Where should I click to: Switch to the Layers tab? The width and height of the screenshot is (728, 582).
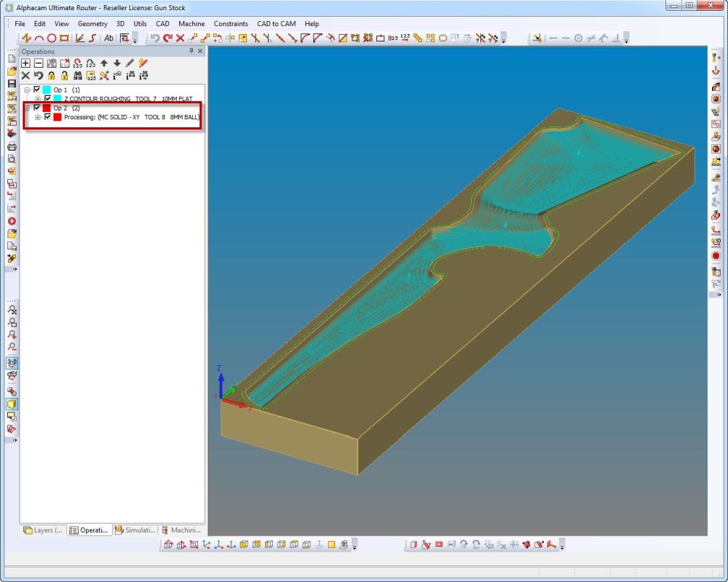[44, 530]
